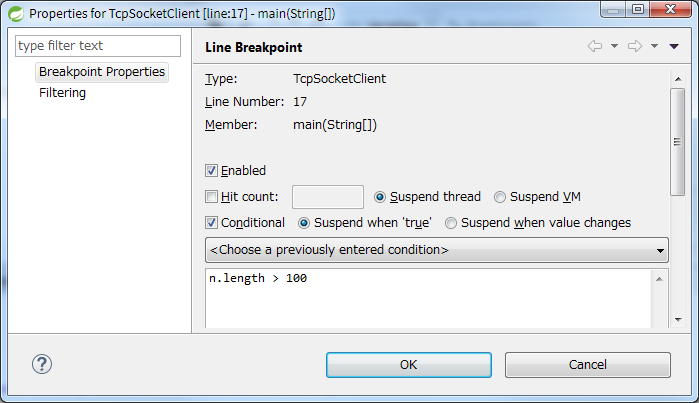Select Breakpoint Properties in the tree

(x=102, y=72)
